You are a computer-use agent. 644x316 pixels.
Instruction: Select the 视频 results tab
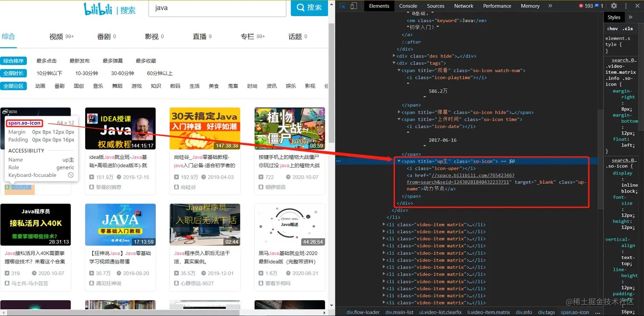[61, 37]
